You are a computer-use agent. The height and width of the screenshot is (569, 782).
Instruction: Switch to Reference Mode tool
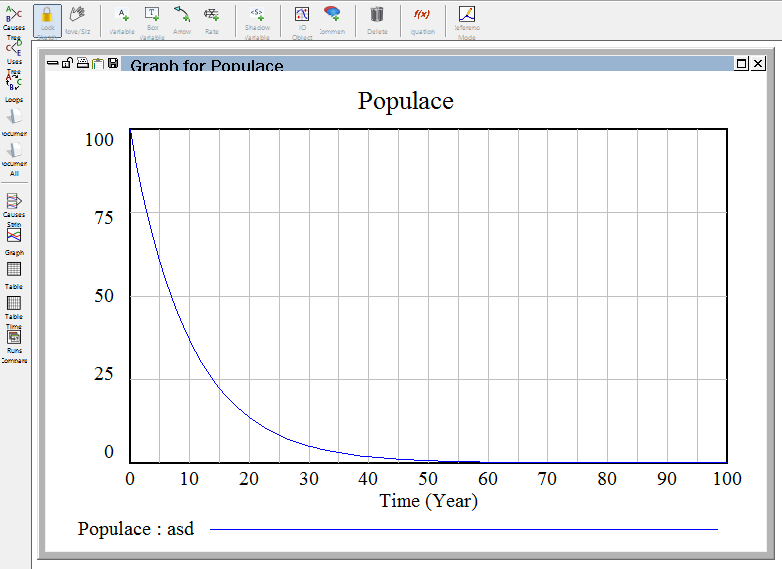tap(467, 19)
